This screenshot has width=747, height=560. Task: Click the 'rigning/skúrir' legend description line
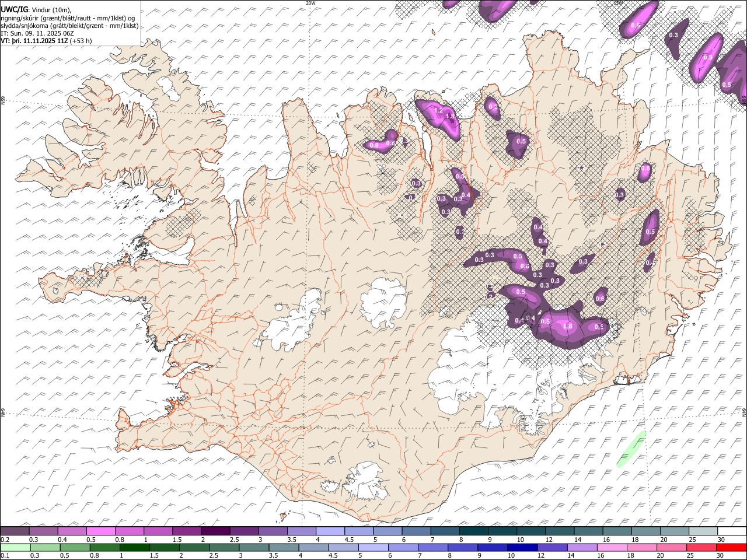point(68,17)
